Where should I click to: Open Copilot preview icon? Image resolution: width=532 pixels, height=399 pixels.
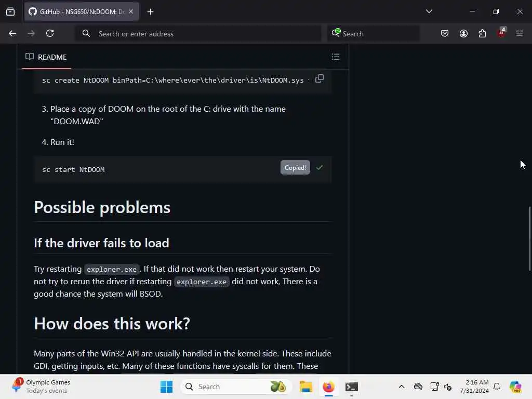pos(515,387)
